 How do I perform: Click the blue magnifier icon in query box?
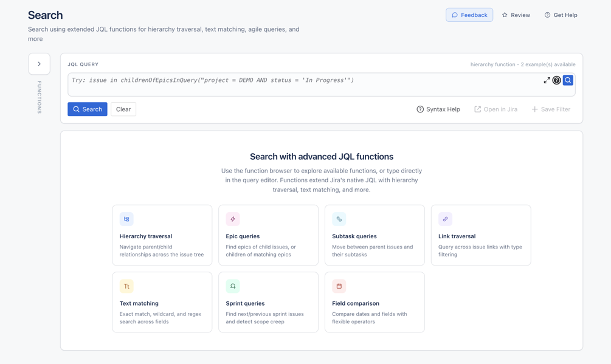point(568,80)
